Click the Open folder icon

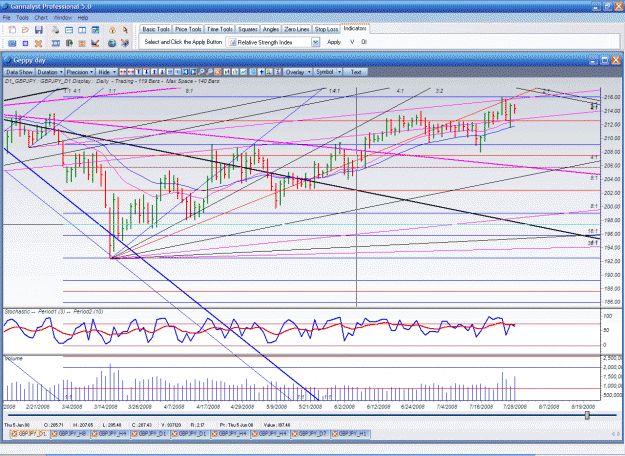pyautogui.click(x=25, y=30)
